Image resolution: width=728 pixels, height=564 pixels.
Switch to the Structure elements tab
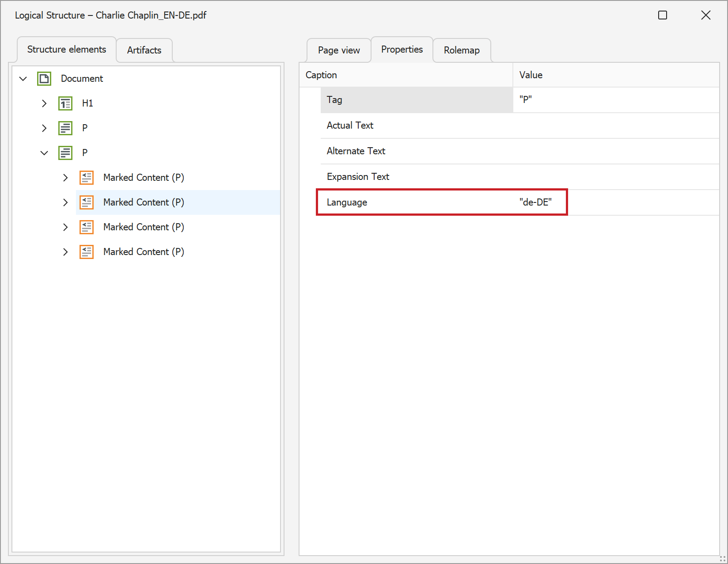pos(67,50)
